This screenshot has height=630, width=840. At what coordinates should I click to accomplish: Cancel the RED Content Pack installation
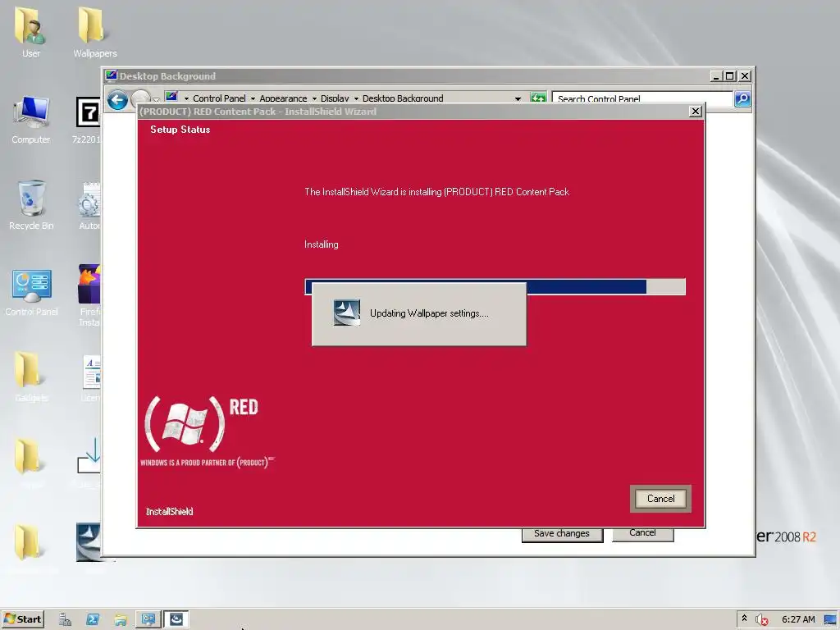pyautogui.click(x=660, y=499)
